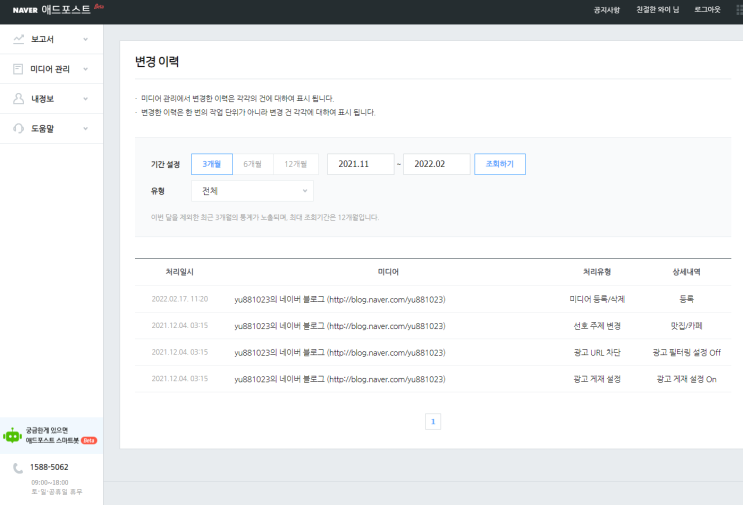Click the 조회하기 search button

pyautogui.click(x=500, y=164)
